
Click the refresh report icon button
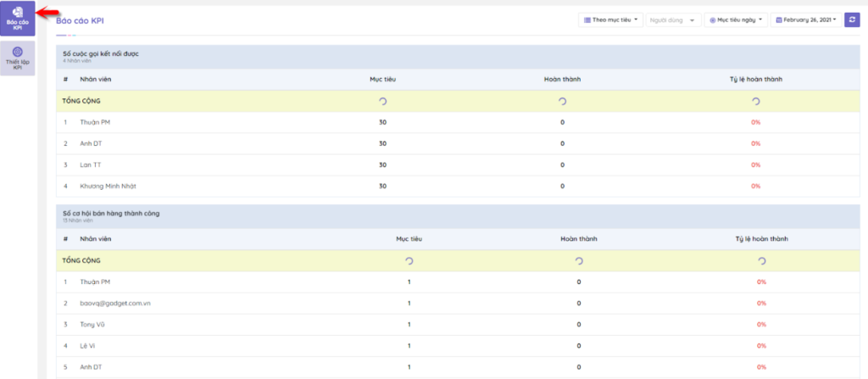click(852, 20)
